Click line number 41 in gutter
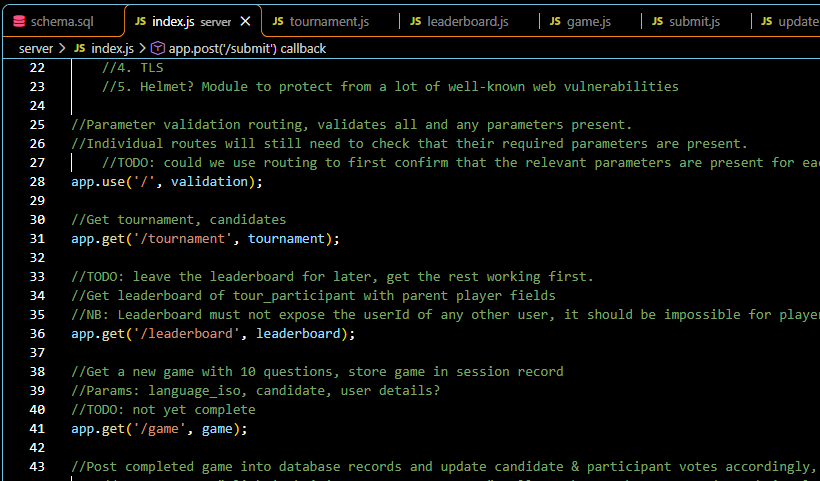Viewport: 820px width, 481px height. coord(37,429)
